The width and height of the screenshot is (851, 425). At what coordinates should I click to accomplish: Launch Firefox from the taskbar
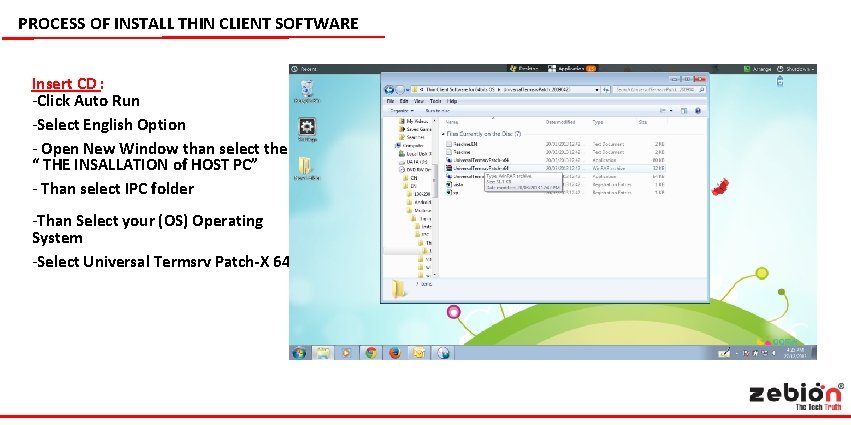395,353
